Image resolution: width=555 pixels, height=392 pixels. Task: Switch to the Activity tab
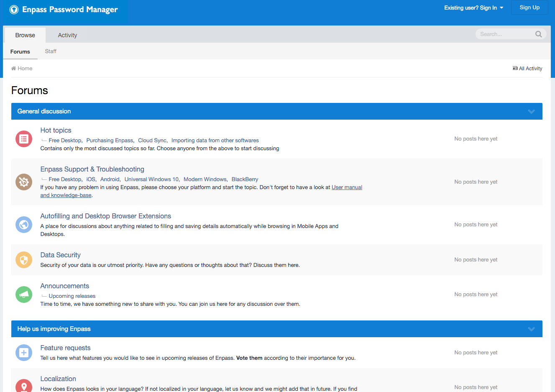click(67, 35)
